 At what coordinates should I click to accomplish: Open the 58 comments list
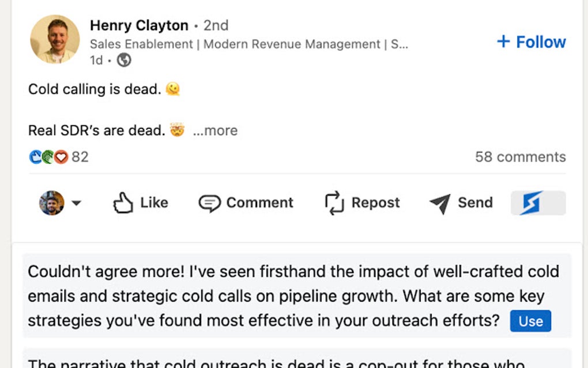point(520,156)
